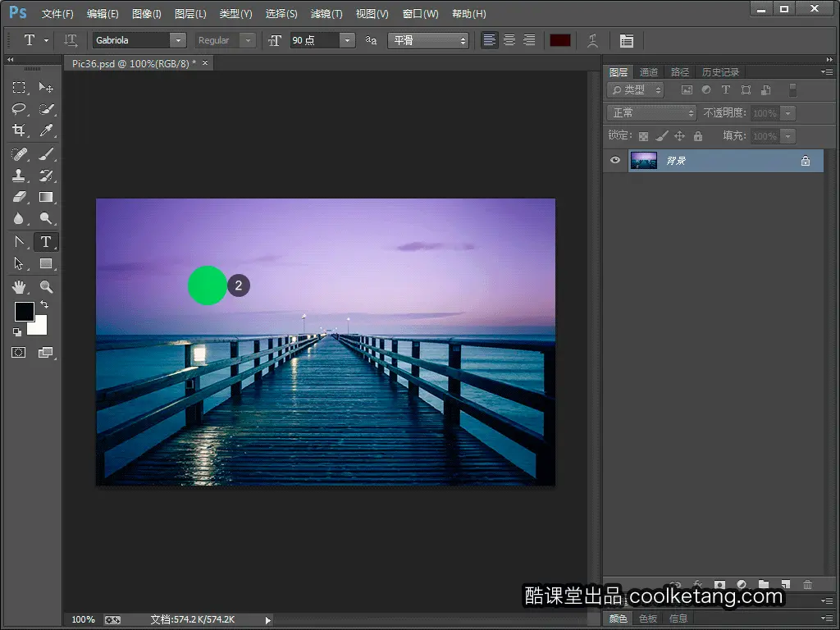Screen dimensions: 840x630
Task: Switch to the 通道 tab
Action: click(649, 72)
